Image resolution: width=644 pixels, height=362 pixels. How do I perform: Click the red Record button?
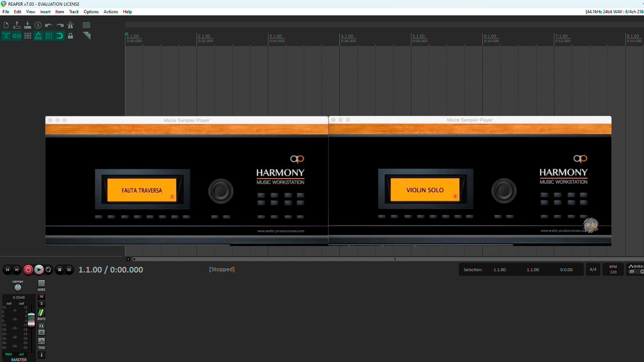28,270
